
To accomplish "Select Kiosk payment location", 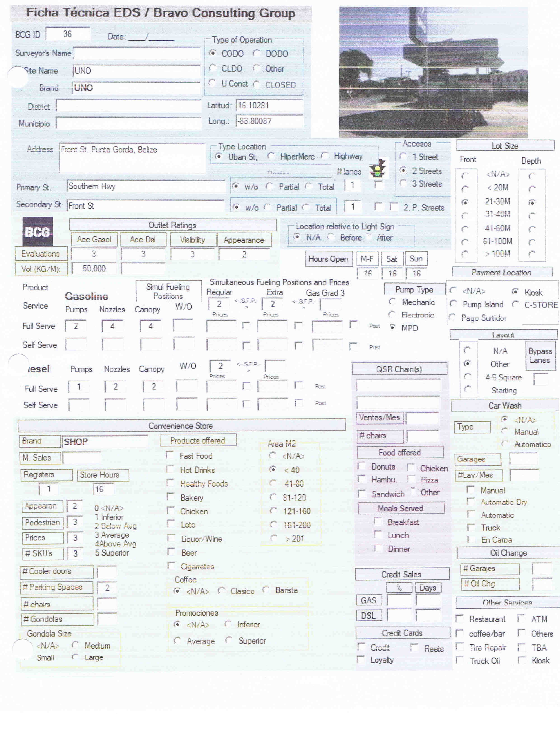I will (x=515, y=292).
